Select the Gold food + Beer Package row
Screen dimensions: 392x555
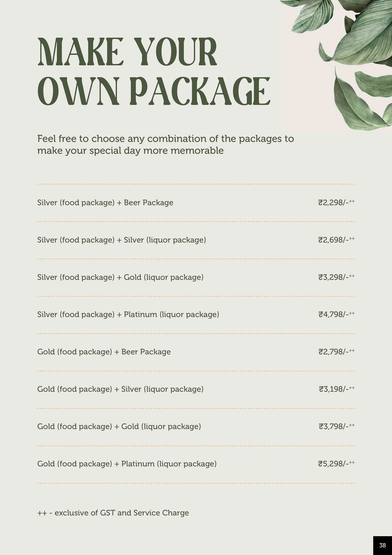coord(104,352)
